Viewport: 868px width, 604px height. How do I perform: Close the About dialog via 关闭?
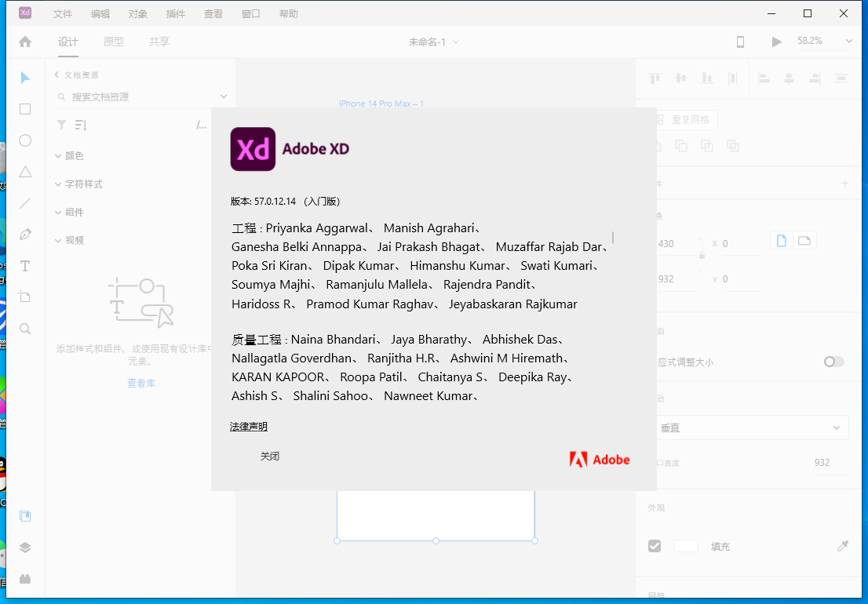tap(270, 456)
